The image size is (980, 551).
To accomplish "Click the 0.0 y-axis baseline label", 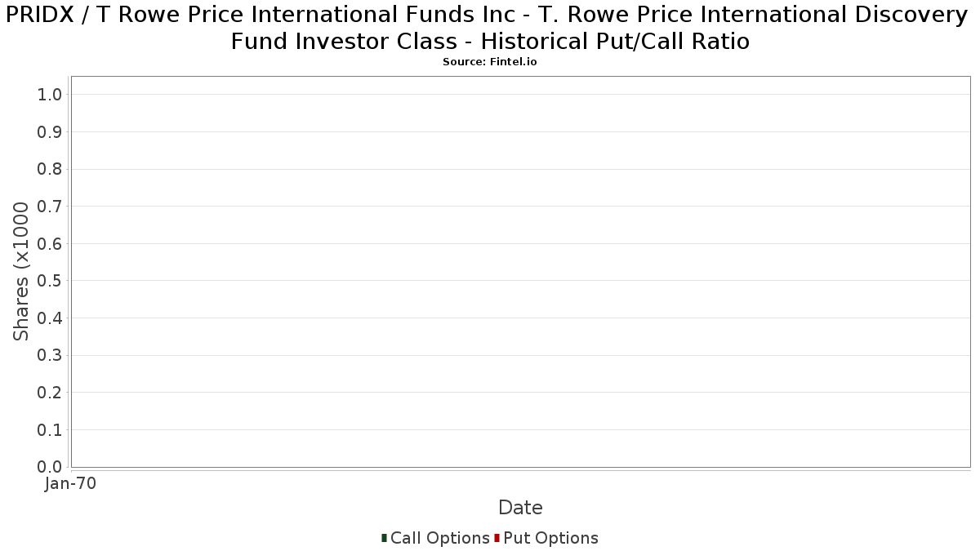I will coord(50,467).
